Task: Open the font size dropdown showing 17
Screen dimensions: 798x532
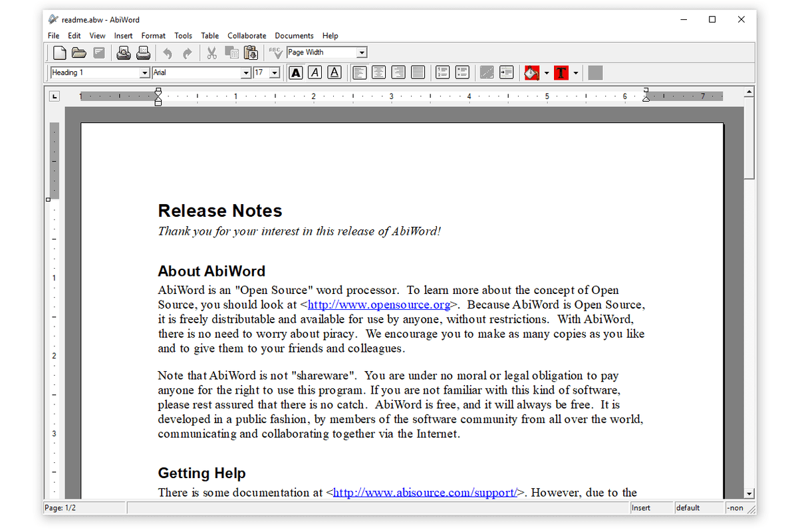Action: [x=273, y=72]
